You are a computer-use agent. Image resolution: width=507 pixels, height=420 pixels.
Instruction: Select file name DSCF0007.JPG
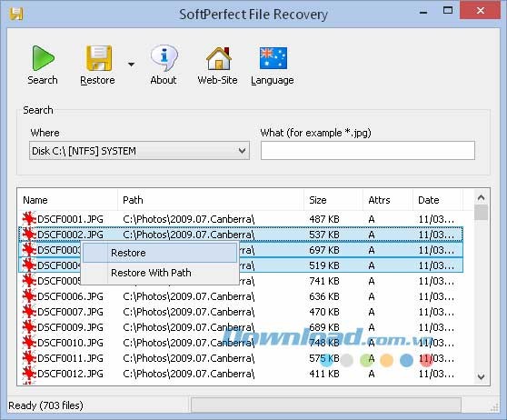click(70, 312)
